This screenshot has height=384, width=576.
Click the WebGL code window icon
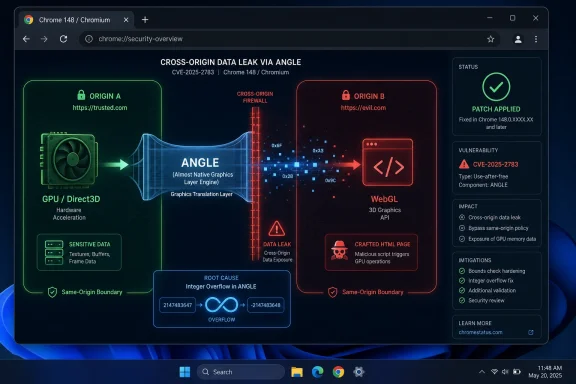pos(388,162)
